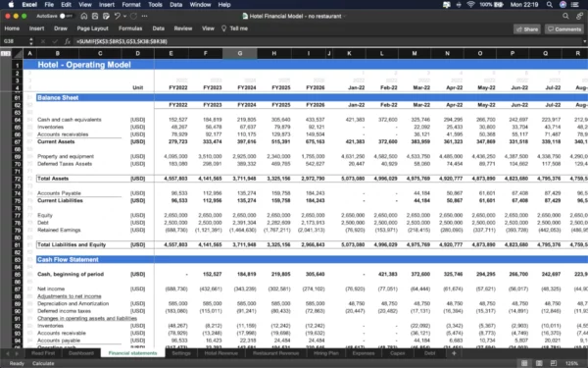This screenshot has height=368, width=588.
Task: Add a new sheet with the plus button
Action: click(454, 353)
